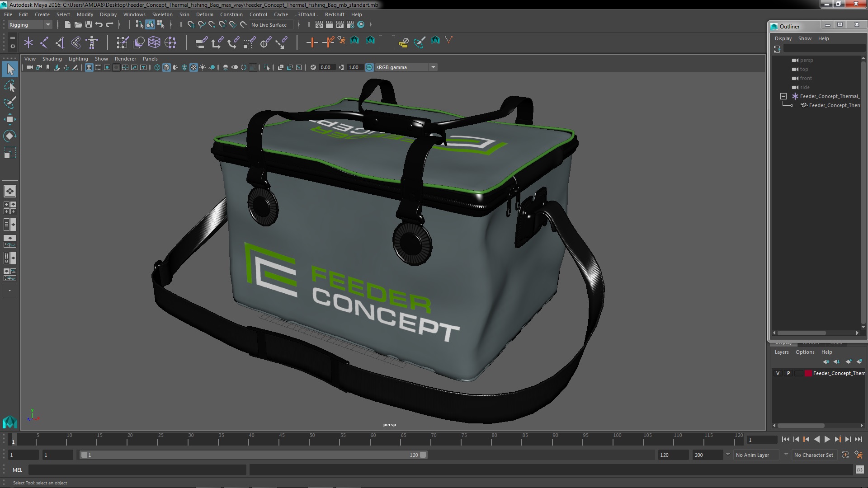Open the No Character Set dropdown
This screenshot has height=488, width=868.
click(814, 455)
